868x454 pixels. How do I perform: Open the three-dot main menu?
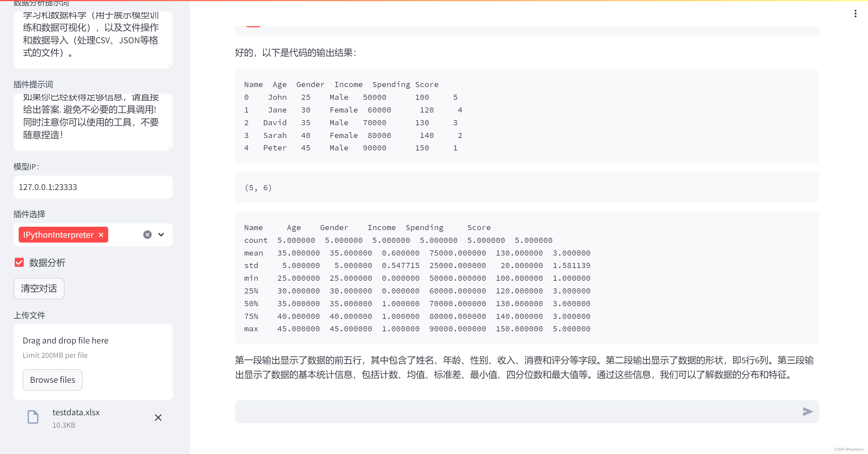855,14
